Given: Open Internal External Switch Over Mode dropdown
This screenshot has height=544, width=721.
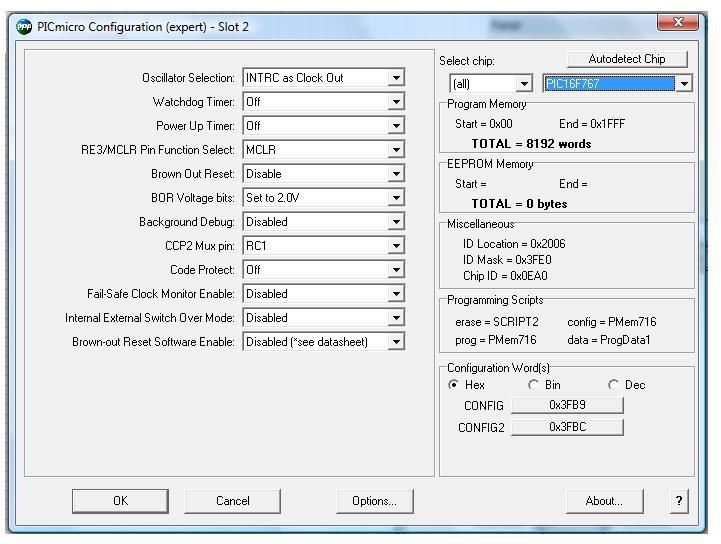Looking at the screenshot, I should click(x=396, y=317).
